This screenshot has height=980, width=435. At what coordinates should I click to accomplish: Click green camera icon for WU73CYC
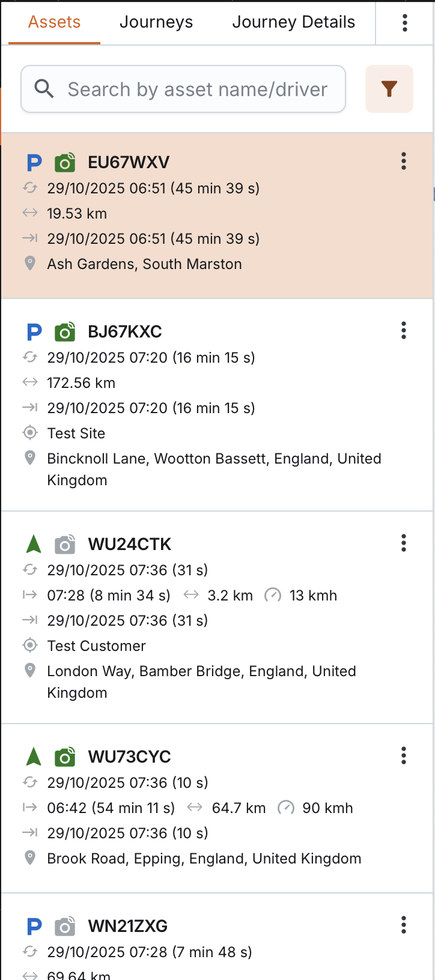coord(65,757)
